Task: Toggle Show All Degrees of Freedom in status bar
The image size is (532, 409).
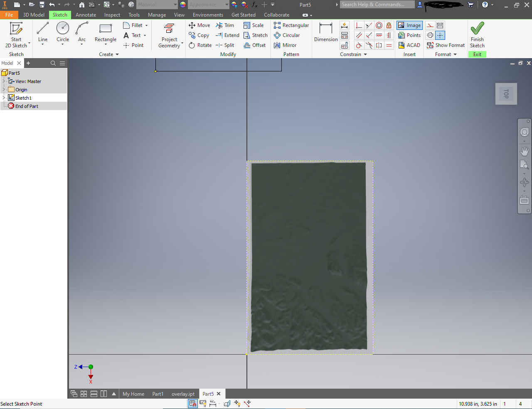Action: 237,403
